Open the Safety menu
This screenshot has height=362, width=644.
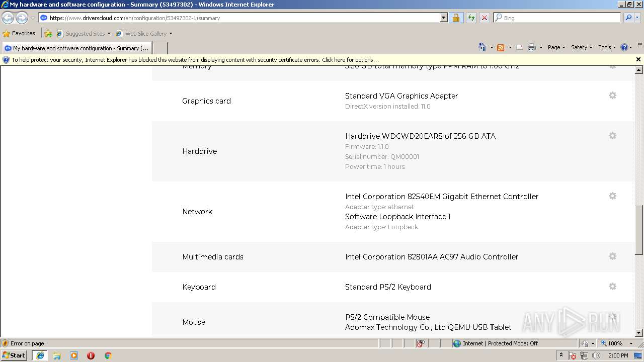pos(581,47)
